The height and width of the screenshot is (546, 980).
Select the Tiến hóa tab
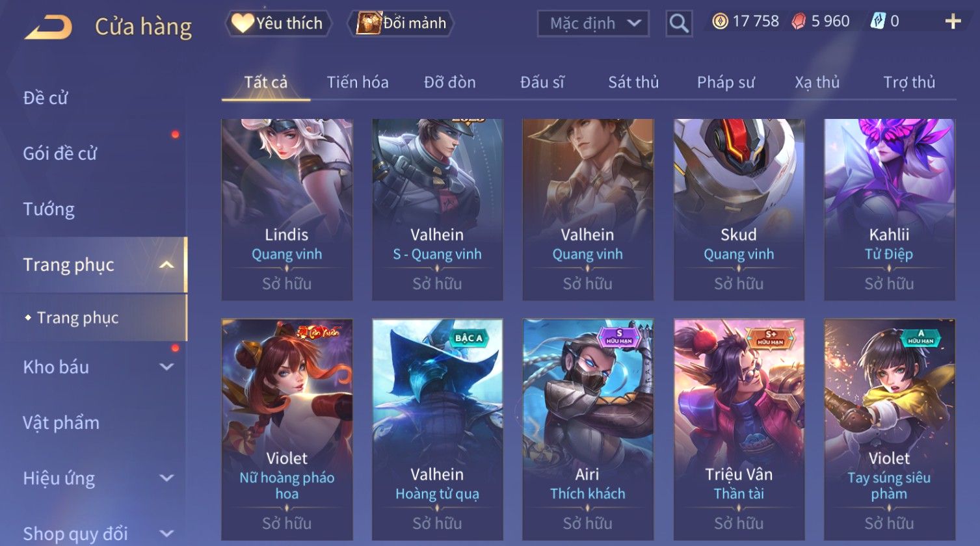(x=358, y=83)
